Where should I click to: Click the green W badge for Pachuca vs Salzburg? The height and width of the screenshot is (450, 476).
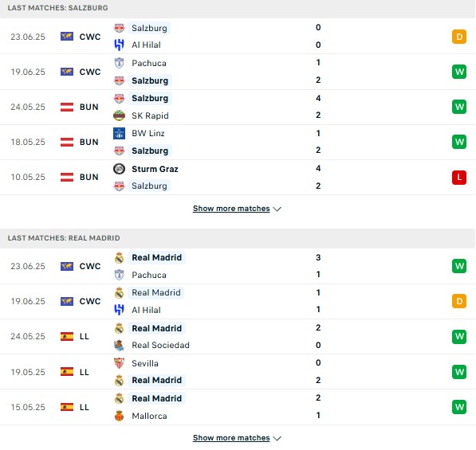click(x=459, y=72)
